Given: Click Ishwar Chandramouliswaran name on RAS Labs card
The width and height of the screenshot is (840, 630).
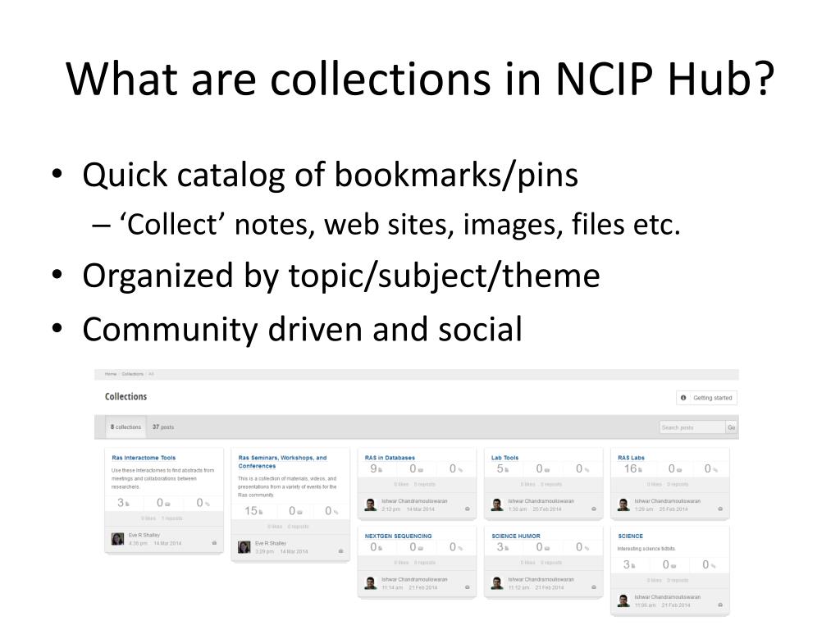Looking at the screenshot, I should pos(668,501).
